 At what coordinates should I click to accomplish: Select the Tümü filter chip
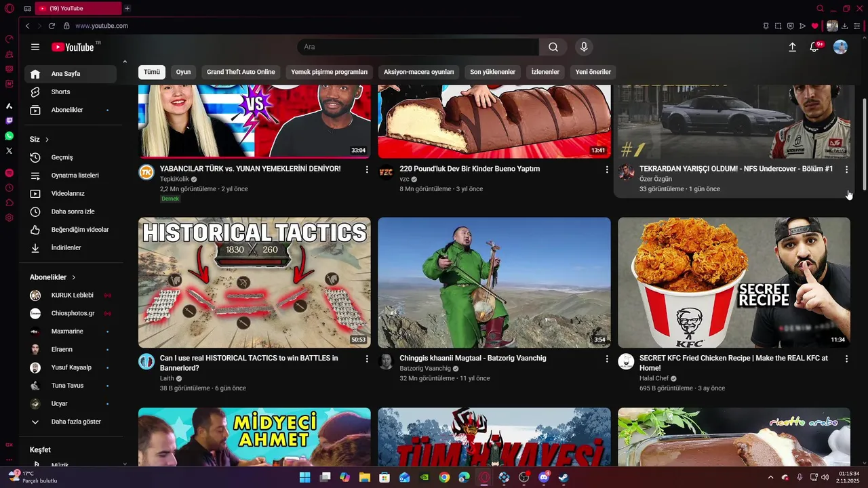tap(152, 72)
